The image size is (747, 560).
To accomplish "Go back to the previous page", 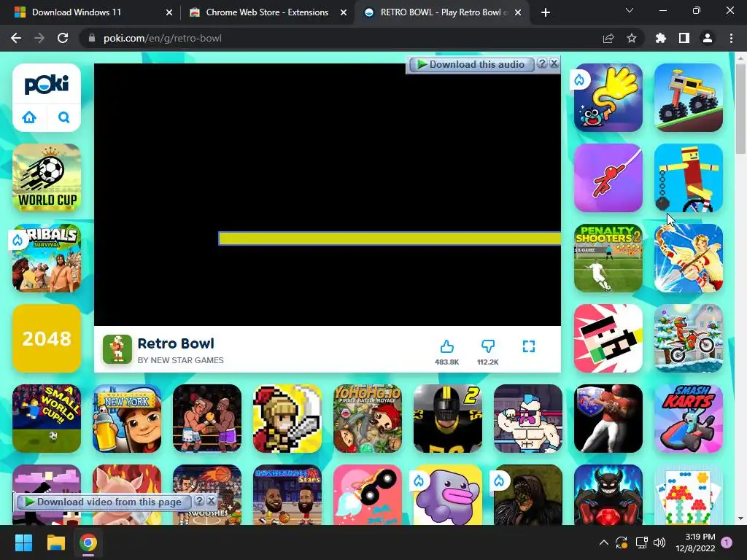I will tap(16, 38).
